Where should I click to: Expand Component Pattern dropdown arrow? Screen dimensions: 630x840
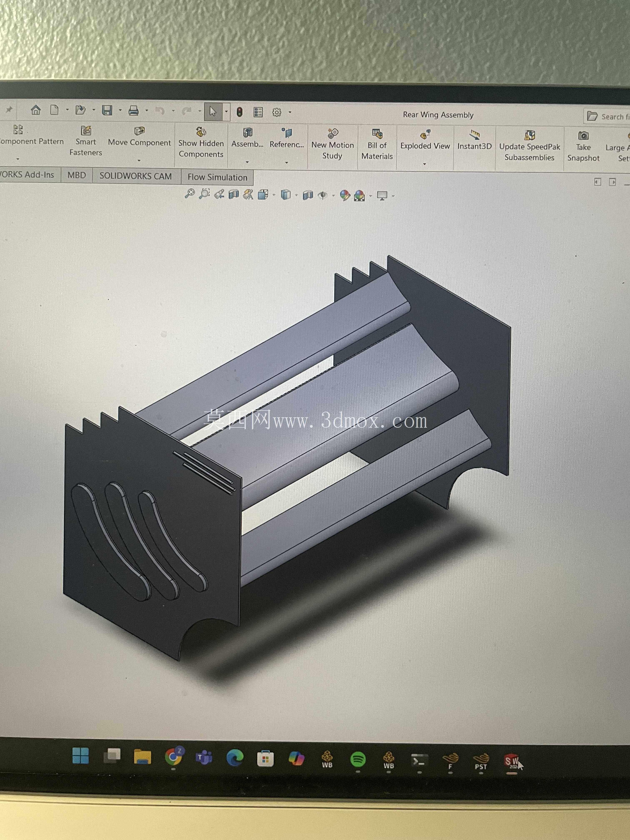[x=17, y=159]
